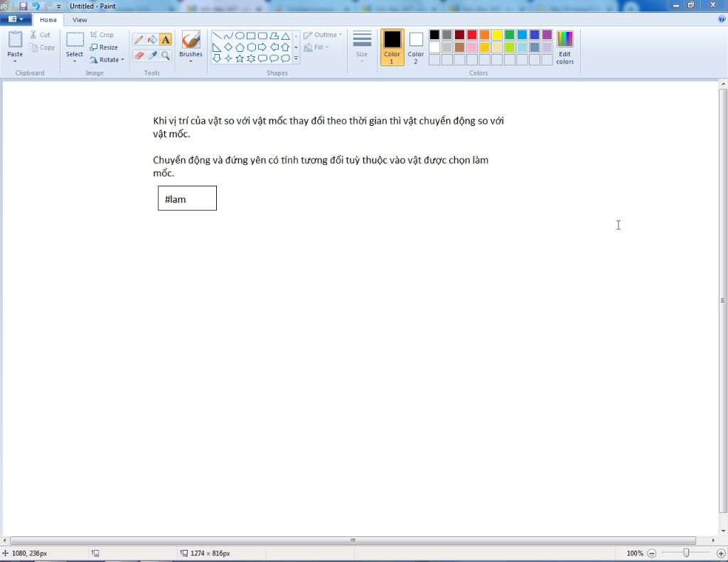The width and height of the screenshot is (728, 562).
Task: Click inside the #lam text box
Action: (187, 198)
